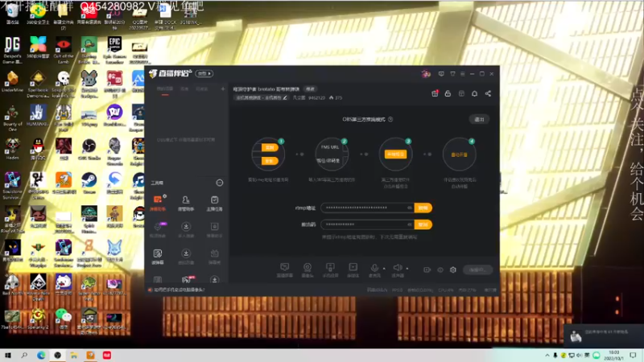Viewport: 644px width, 362px height.
Task: Open the hamburger menu in title bar
Action: tap(462, 74)
